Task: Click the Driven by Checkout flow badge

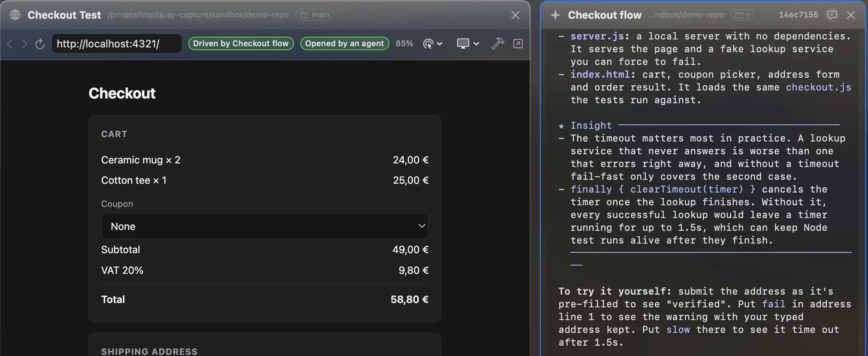Action: (241, 43)
